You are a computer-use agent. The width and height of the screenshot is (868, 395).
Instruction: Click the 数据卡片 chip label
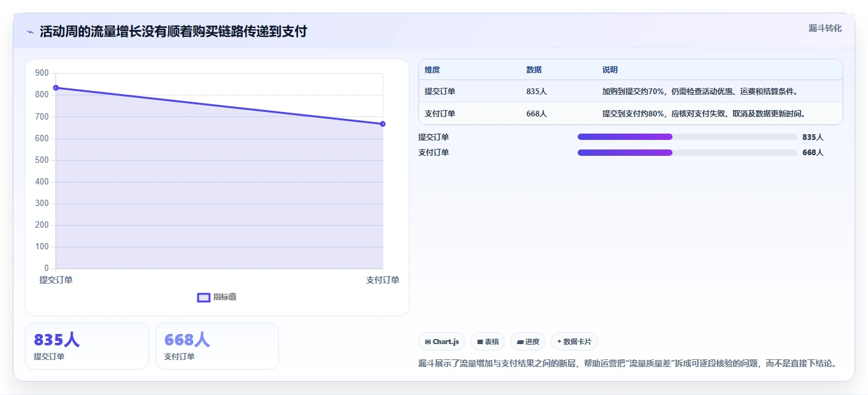tap(577, 342)
